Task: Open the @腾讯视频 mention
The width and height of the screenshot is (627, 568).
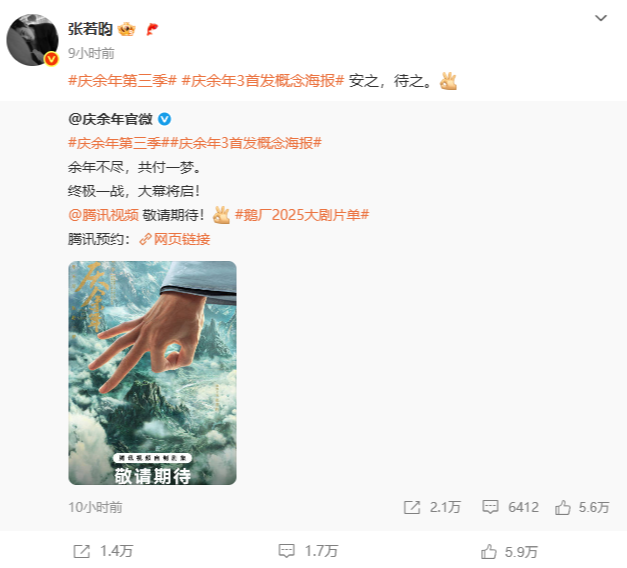Action: coord(104,215)
